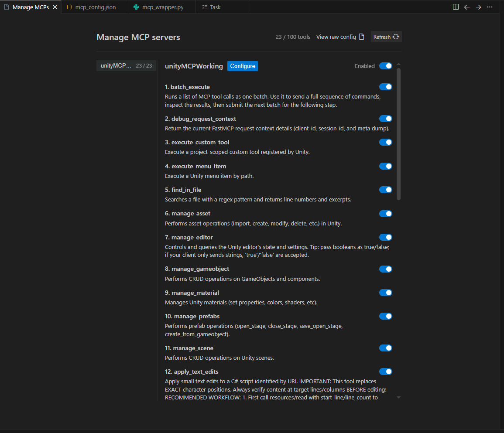Click the 'Performs CRUD operations on Unity scenes.' text
This screenshot has width=504, height=433.
(x=219, y=358)
